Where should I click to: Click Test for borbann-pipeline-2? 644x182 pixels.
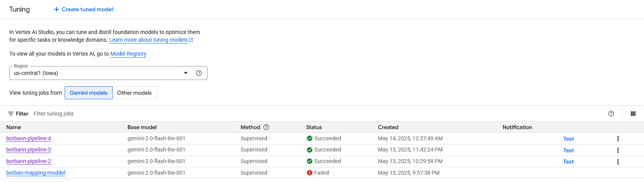(568, 162)
